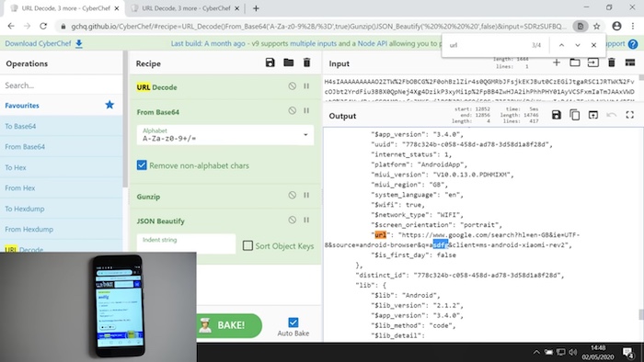Screen dimensions: 644x362
Task: Open folder as input icon
Action: [575, 62]
